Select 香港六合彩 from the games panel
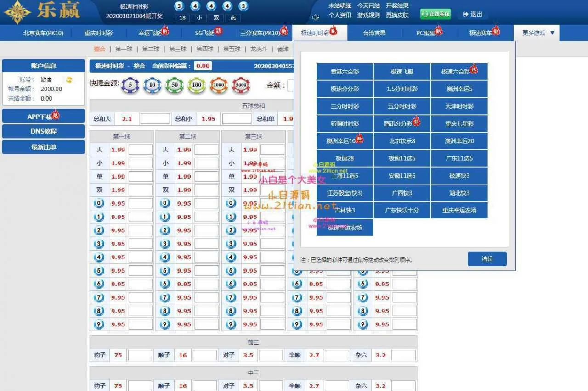This screenshot has width=588, height=391. (x=345, y=72)
